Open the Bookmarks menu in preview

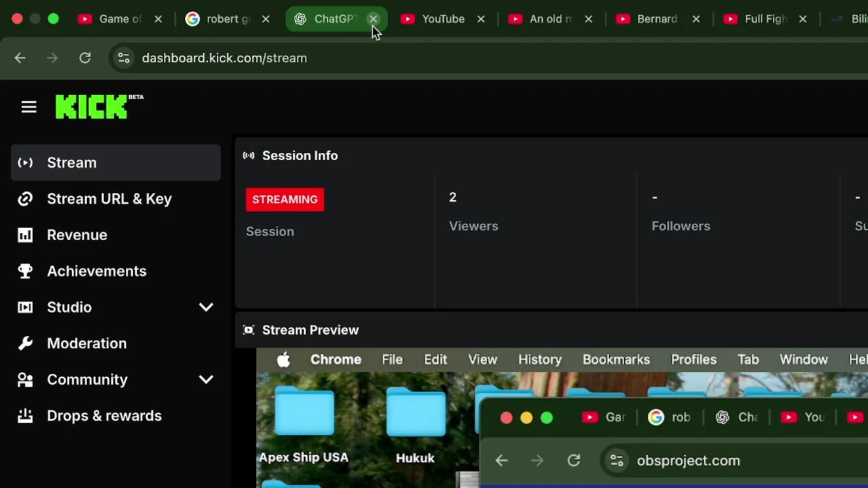point(616,360)
